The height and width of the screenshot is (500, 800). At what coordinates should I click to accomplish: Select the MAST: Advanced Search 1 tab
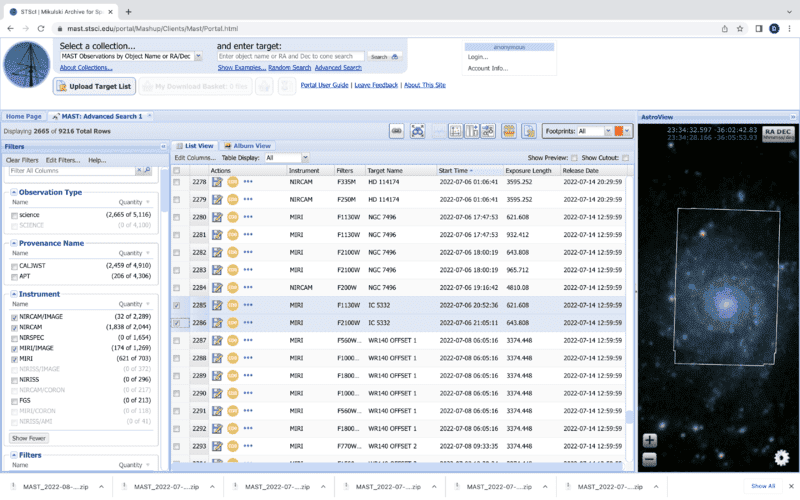pyautogui.click(x=102, y=116)
